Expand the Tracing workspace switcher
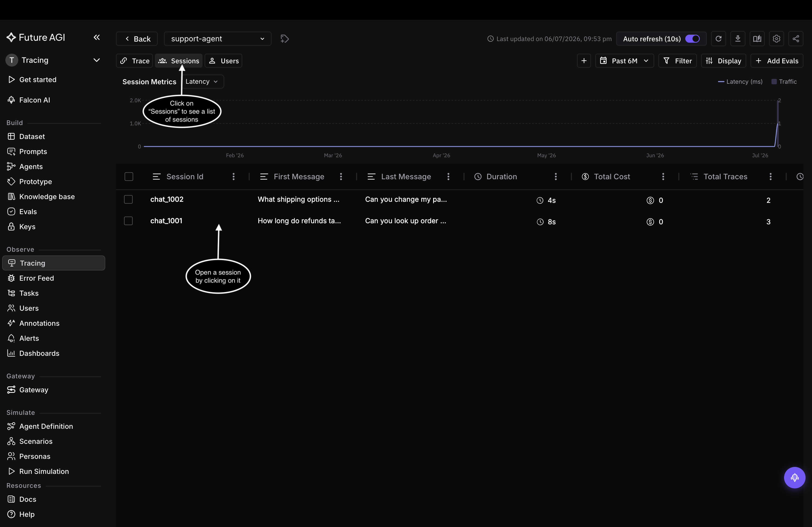This screenshot has width=812, height=527. click(53, 60)
